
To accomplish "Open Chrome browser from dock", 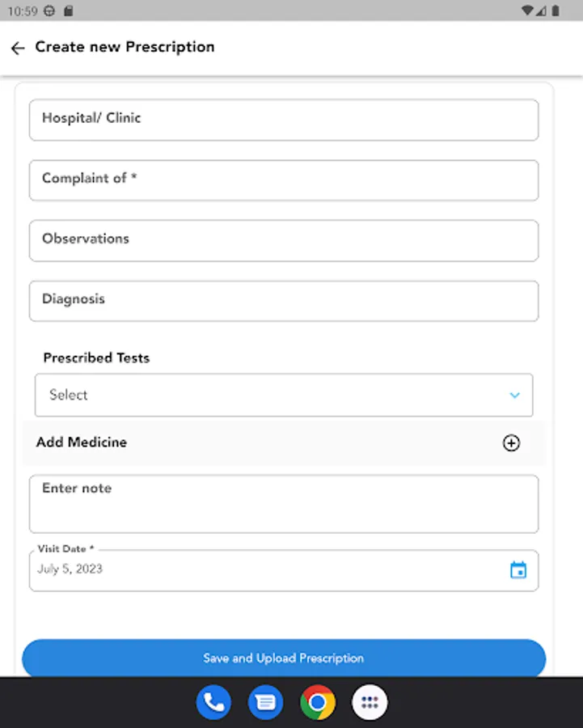I will [x=318, y=702].
